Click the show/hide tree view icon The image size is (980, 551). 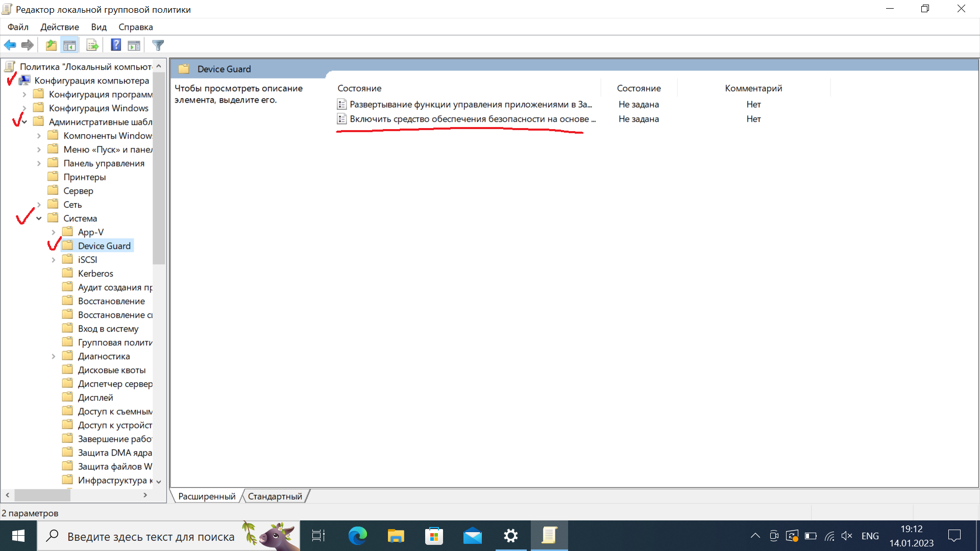(x=69, y=45)
